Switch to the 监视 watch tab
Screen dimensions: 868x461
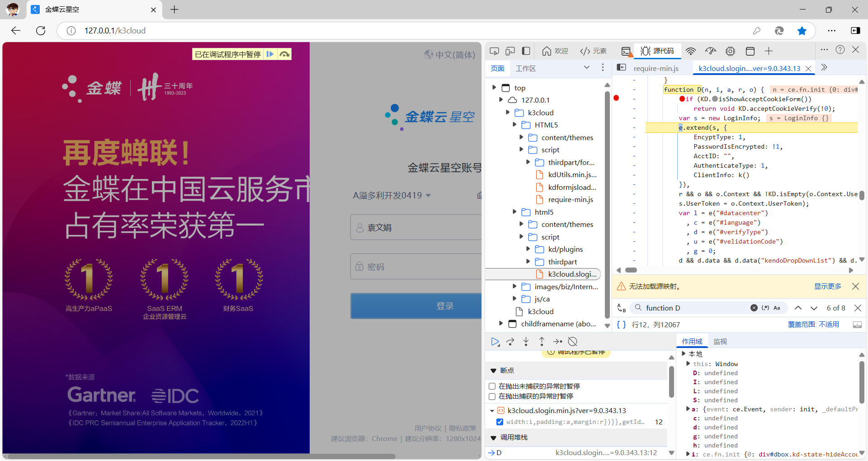point(720,341)
